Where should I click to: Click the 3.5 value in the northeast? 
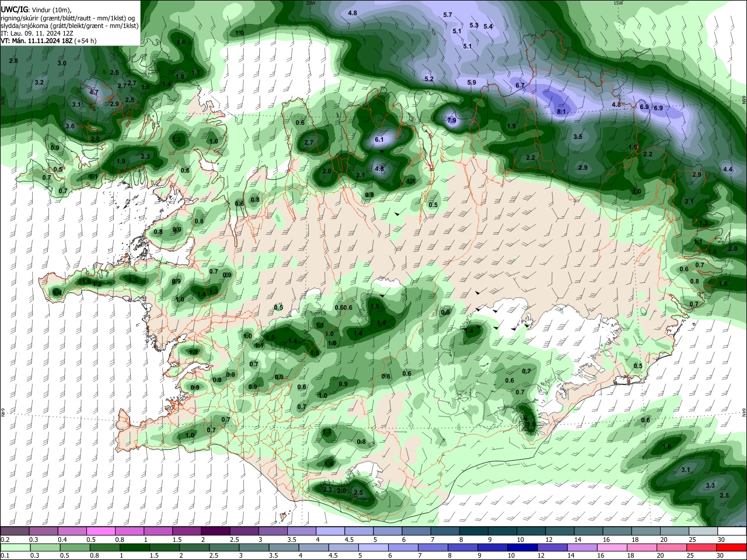pyautogui.click(x=578, y=136)
